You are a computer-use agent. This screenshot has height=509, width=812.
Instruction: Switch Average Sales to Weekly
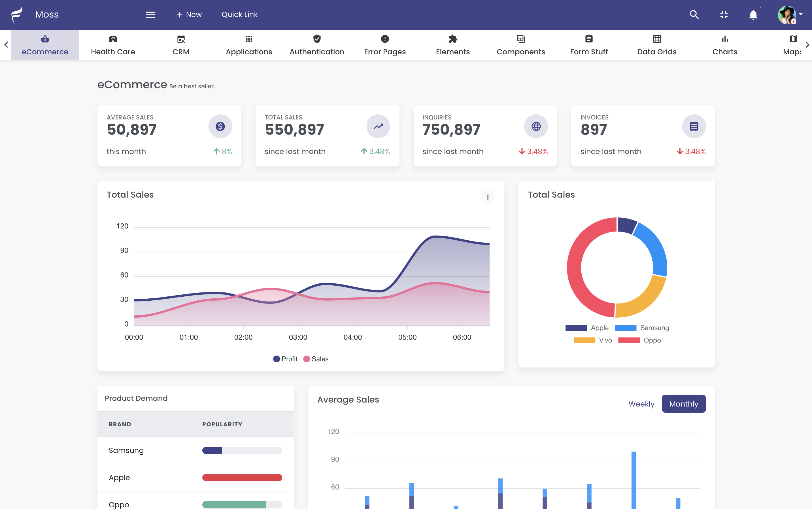click(x=641, y=404)
